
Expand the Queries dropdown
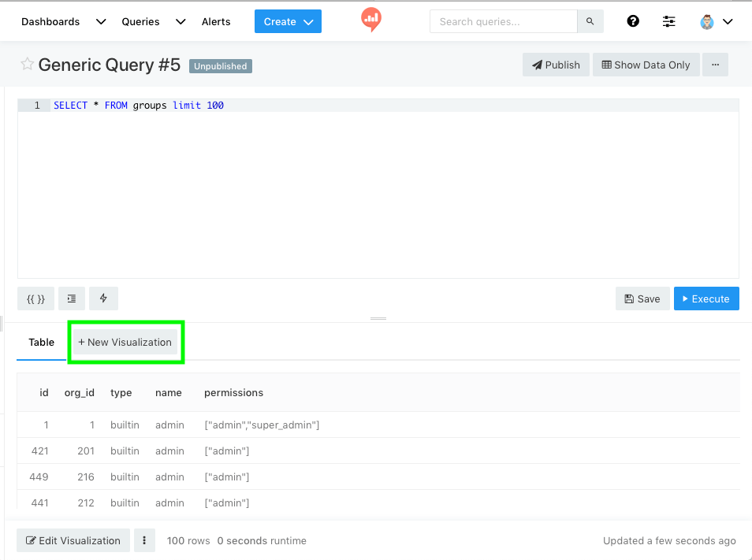(181, 21)
